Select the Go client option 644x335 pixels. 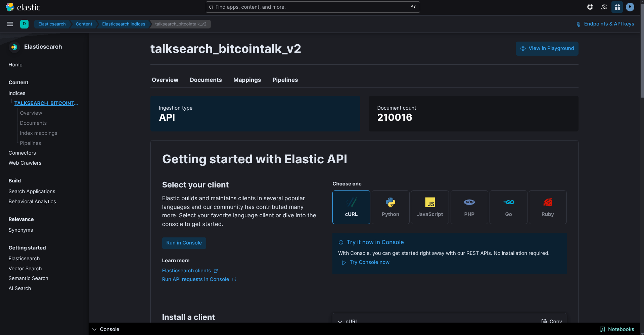click(508, 207)
